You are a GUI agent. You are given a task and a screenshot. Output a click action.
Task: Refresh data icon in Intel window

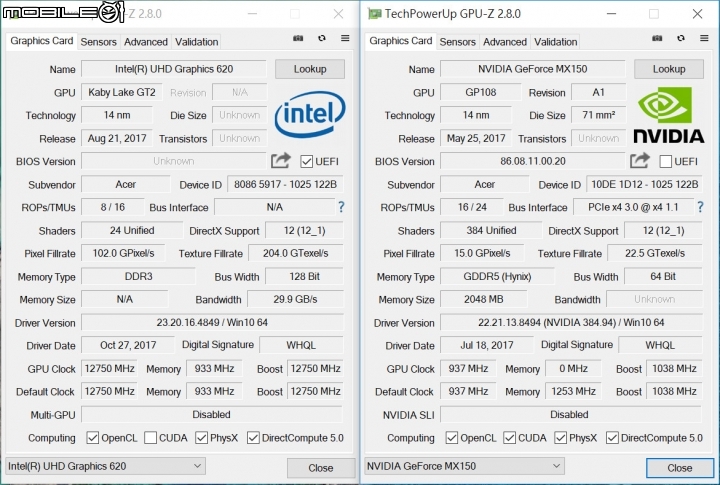(322, 38)
